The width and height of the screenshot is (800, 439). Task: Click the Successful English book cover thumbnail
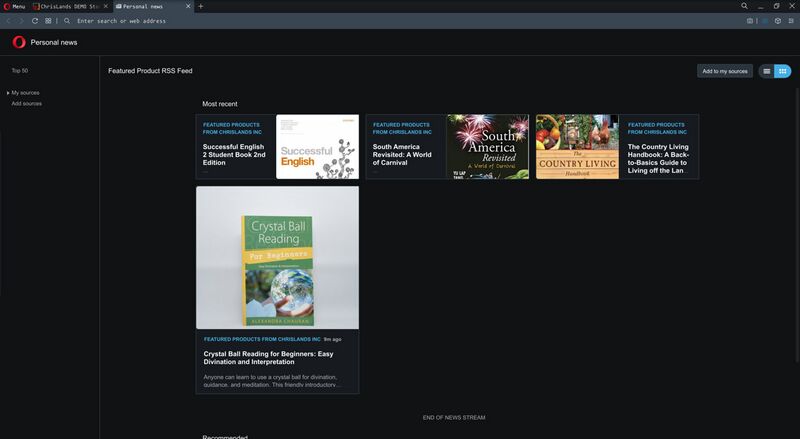(317, 147)
